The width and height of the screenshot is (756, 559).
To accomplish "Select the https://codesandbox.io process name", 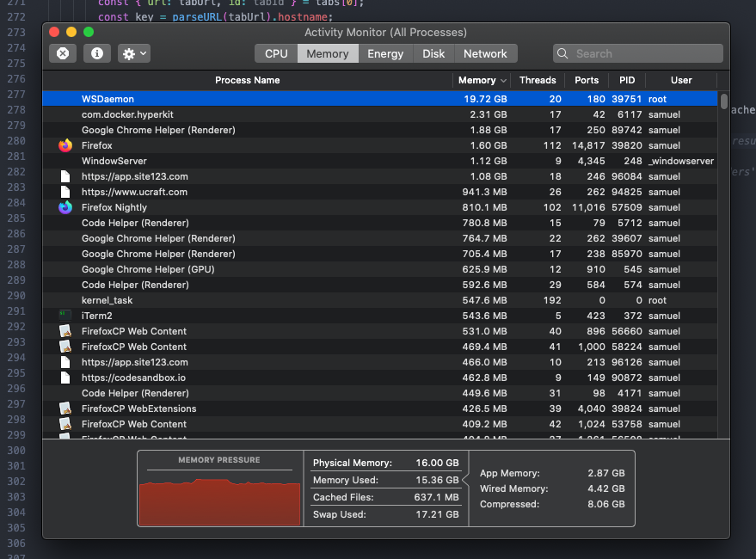I will point(133,378).
